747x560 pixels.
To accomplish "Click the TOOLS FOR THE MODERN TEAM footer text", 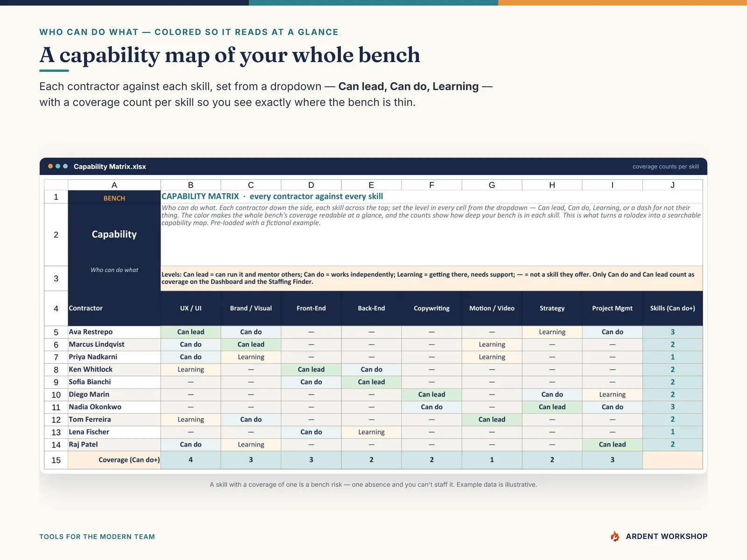I will click(97, 537).
